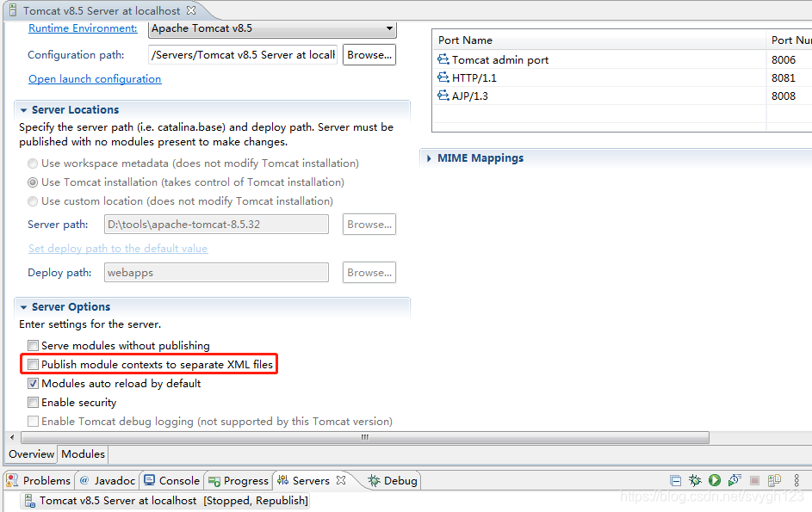812x512 pixels.
Task: Click the HTTP/1.1 port icon
Action: (443, 77)
